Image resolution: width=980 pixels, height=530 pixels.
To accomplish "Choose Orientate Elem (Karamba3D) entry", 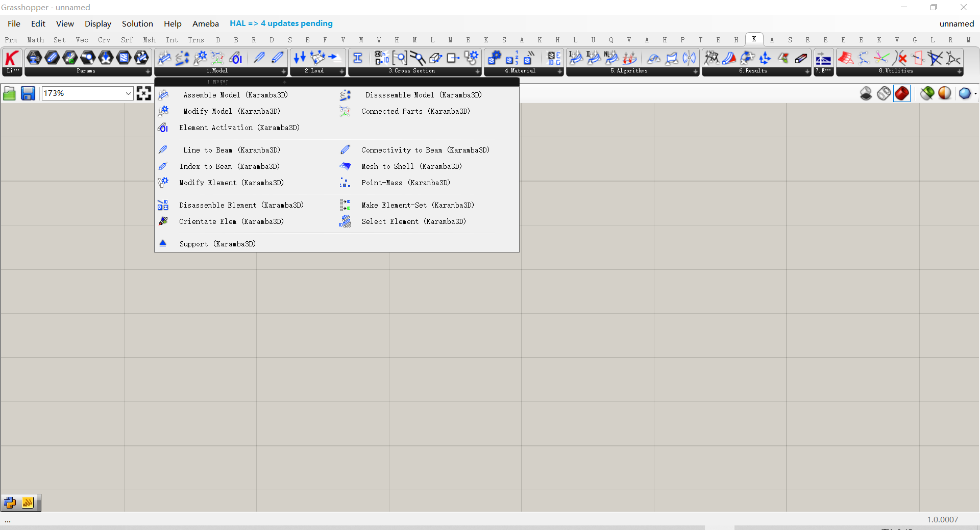I will tap(231, 221).
